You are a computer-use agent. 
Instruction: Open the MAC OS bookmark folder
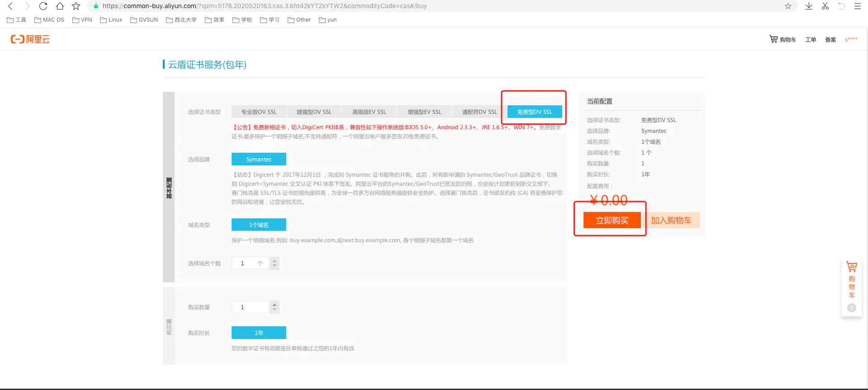pos(49,20)
